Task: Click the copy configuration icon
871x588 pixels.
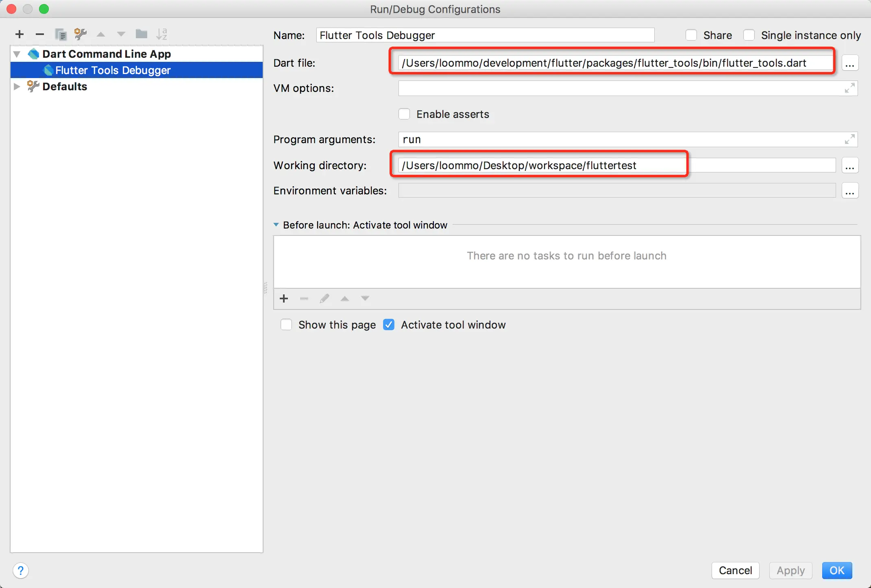Action: (61, 34)
